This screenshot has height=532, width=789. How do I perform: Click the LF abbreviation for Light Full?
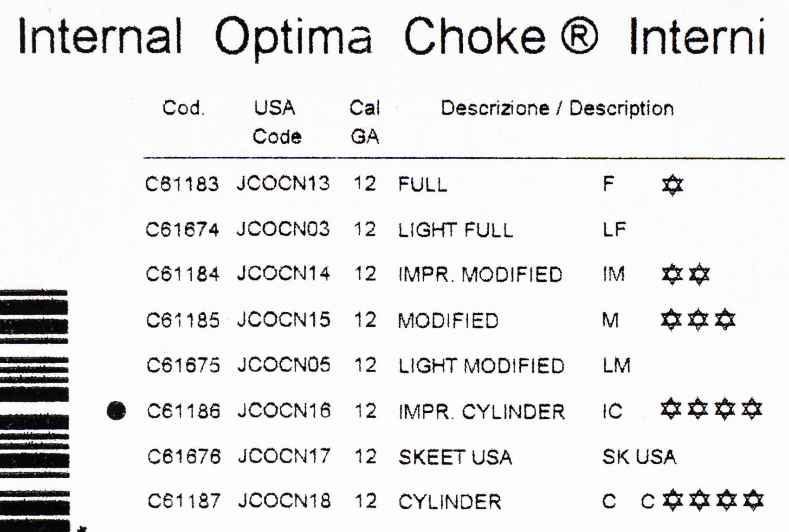click(x=614, y=229)
